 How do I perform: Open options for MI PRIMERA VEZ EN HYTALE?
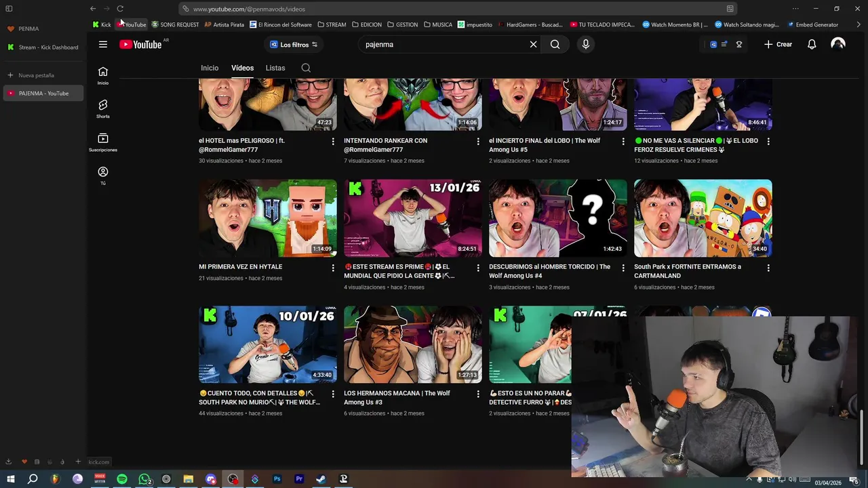pos(332,268)
